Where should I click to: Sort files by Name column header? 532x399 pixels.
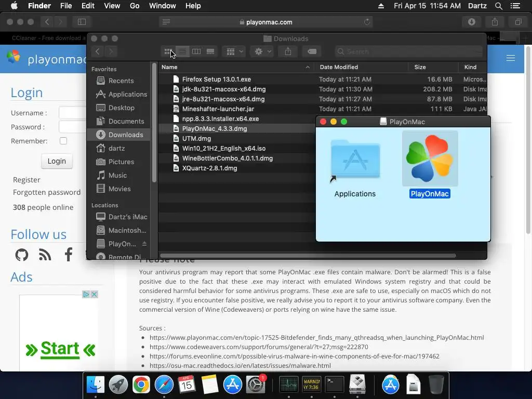click(236, 67)
